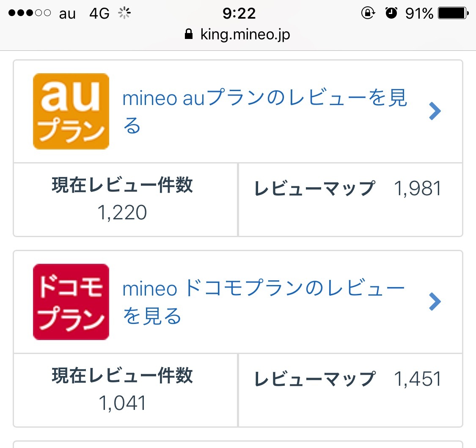The image size is (476, 448).
Task: Tap au plan review map count 1,981
Action: [x=418, y=188]
